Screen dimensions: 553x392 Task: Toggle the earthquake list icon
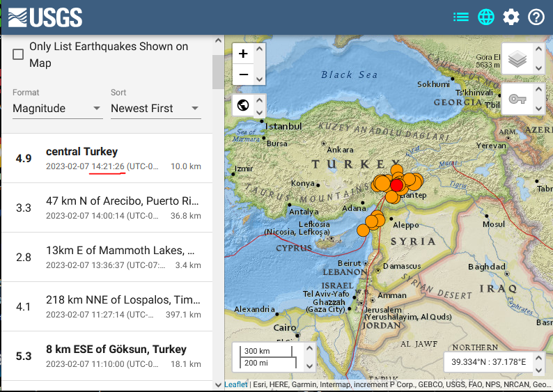[x=460, y=17]
